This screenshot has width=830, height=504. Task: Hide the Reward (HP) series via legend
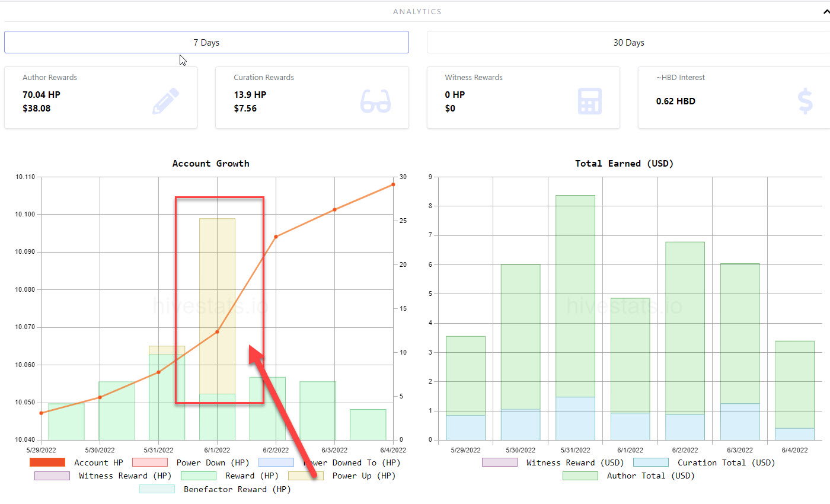click(x=229, y=476)
